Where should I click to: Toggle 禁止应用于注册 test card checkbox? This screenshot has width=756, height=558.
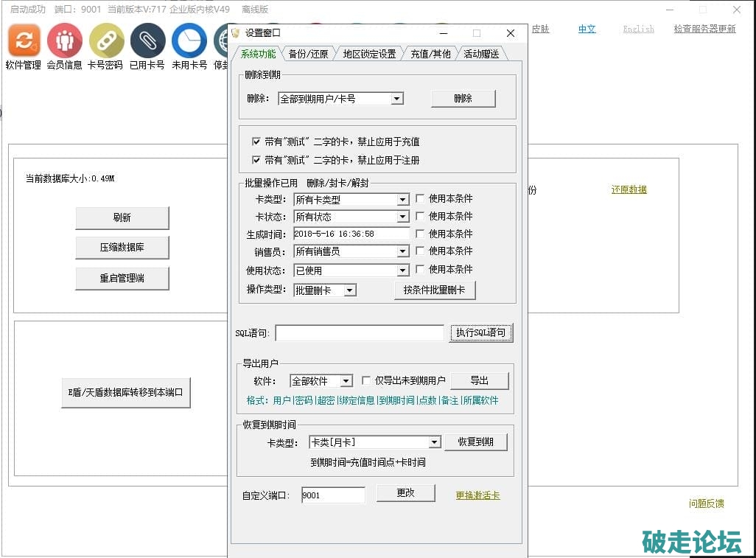[256, 160]
